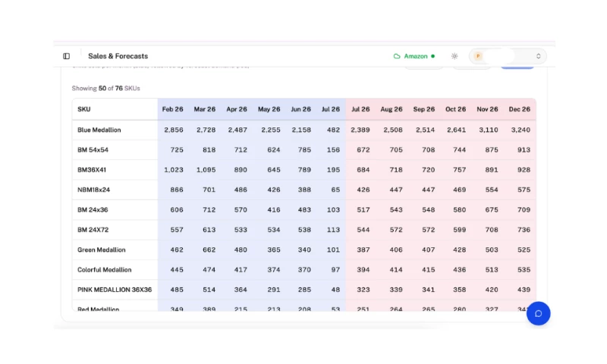Click the Aug 26 forecast column header
Viewport: 607px width, 364px height.
tap(392, 109)
